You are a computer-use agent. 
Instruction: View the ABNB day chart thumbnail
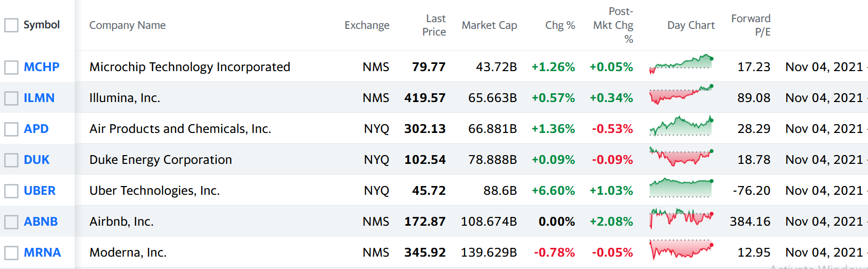681,218
